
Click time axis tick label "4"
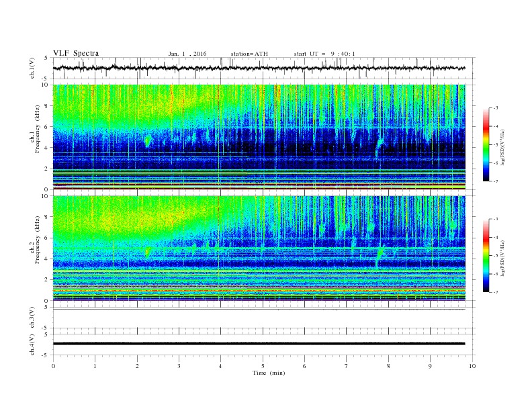[x=221, y=366]
